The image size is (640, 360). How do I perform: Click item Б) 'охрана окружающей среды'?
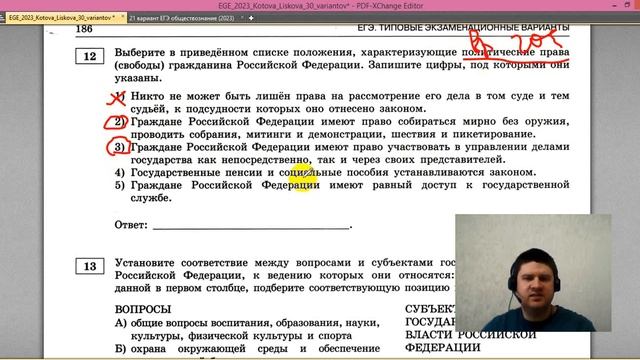tap(247, 349)
